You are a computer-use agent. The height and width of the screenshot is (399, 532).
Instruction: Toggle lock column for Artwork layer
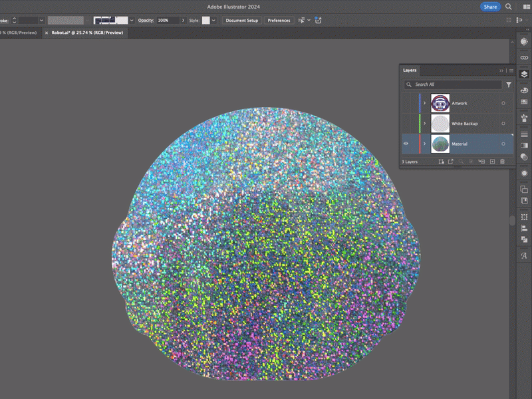click(414, 103)
